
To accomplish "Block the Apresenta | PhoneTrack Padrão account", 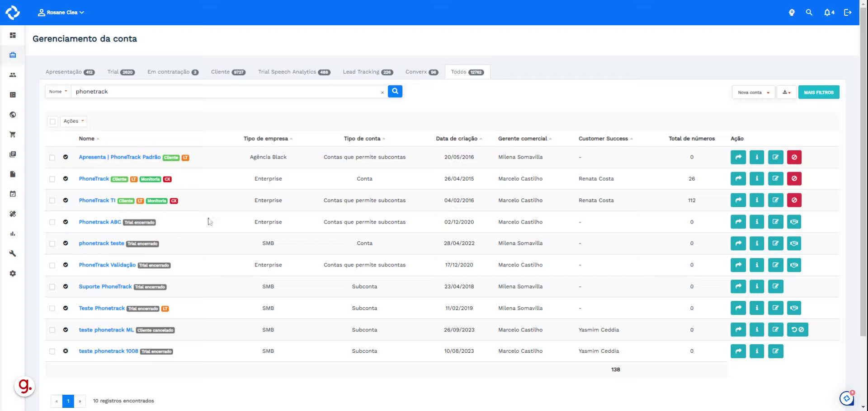I will (x=794, y=157).
